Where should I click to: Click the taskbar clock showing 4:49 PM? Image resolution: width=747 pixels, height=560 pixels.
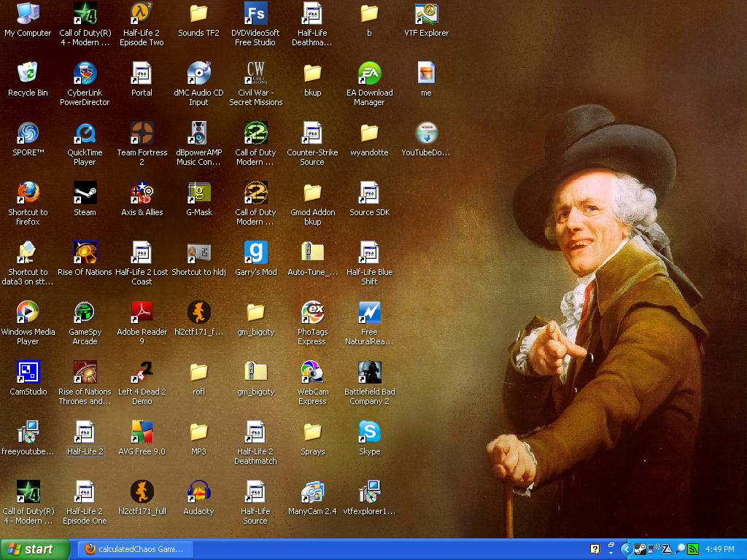720,549
